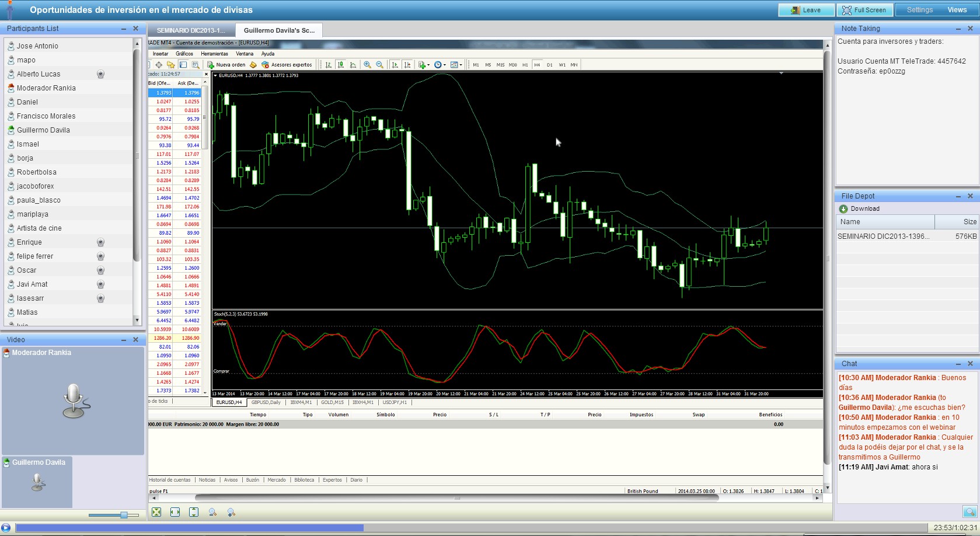Open the Herramientas menu

tap(214, 54)
